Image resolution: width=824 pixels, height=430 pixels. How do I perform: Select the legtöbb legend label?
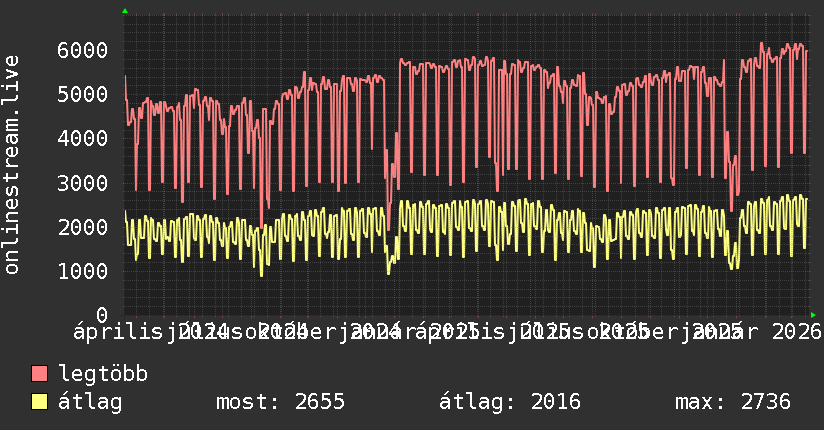[103, 375]
